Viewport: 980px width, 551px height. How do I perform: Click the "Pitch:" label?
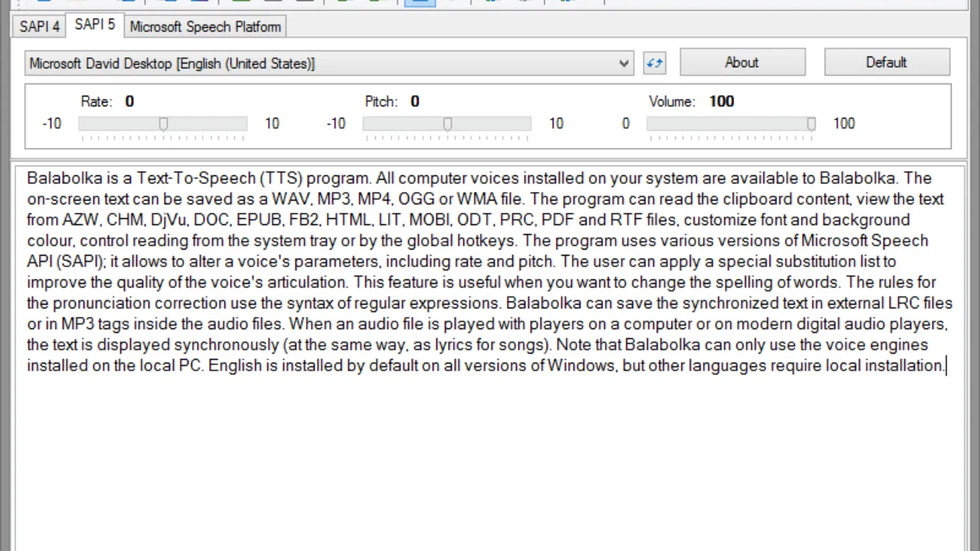coord(381,102)
